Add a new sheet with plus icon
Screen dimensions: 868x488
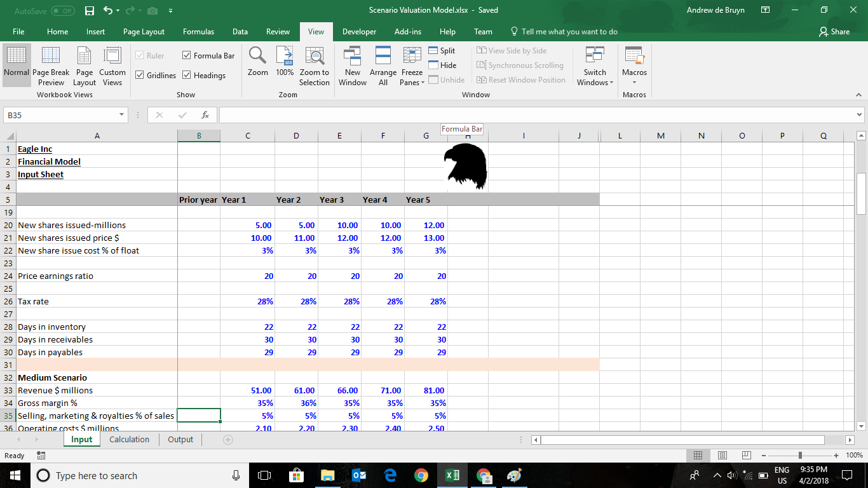pyautogui.click(x=227, y=440)
